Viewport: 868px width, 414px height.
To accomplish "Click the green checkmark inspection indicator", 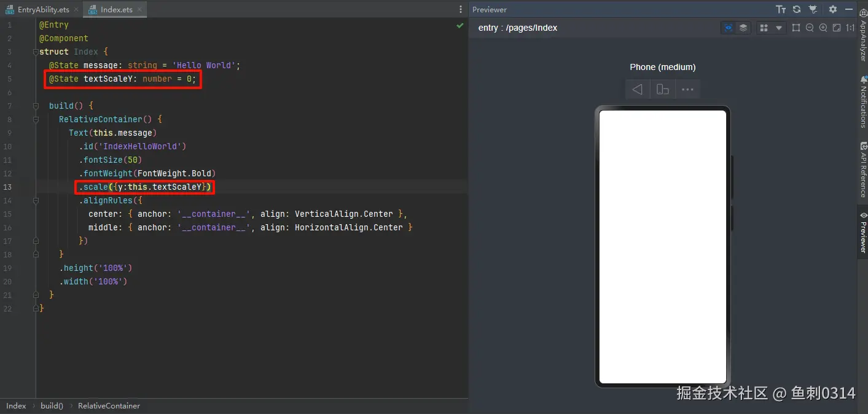I will click(460, 26).
